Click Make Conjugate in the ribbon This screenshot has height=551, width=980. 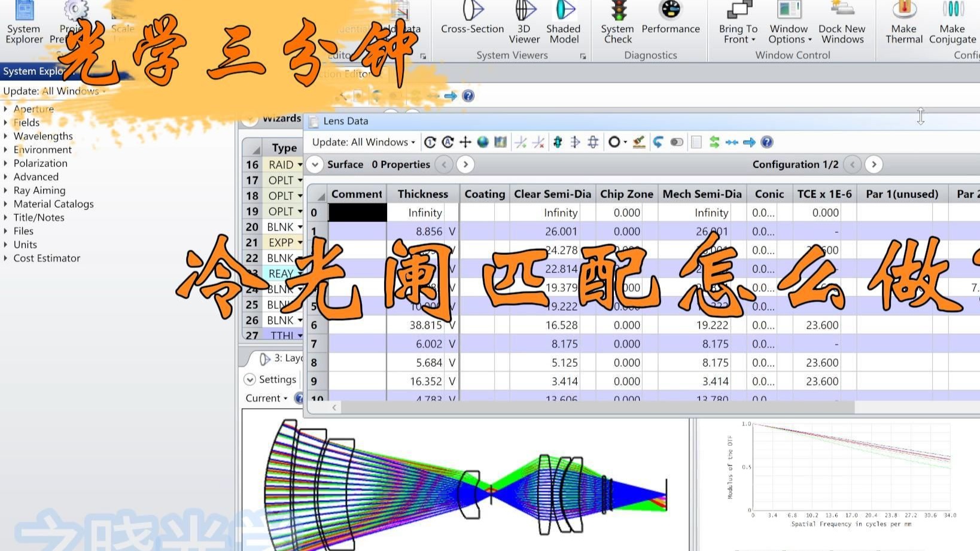coord(952,24)
